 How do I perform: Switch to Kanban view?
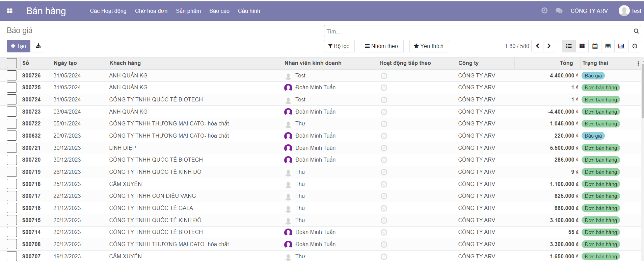(582, 46)
